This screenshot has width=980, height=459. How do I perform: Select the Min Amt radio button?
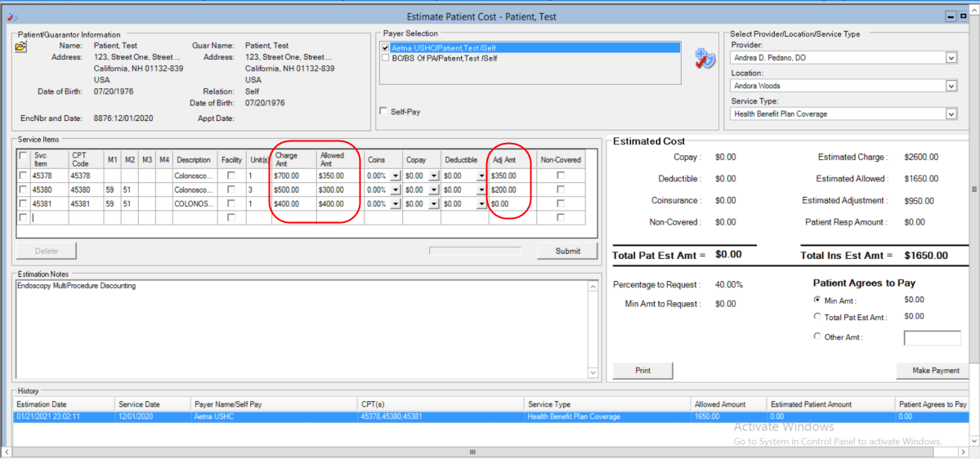coord(817,301)
